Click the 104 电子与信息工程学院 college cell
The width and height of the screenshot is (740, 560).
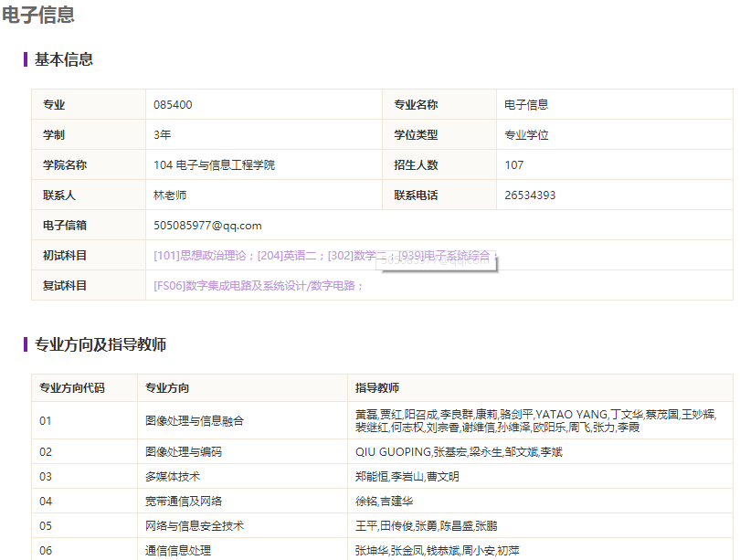click(264, 165)
